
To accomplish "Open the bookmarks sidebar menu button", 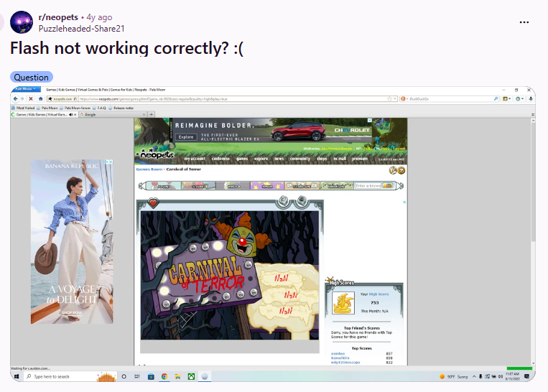I will tap(506, 99).
